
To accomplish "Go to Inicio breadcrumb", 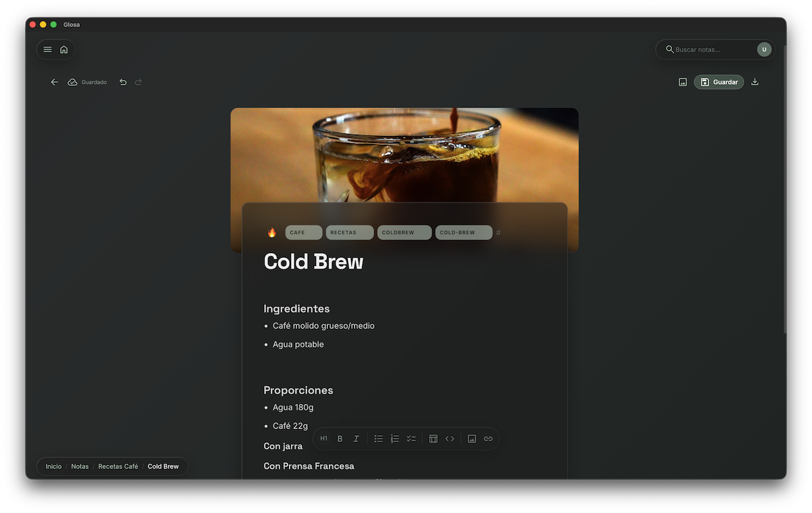I will point(53,466).
